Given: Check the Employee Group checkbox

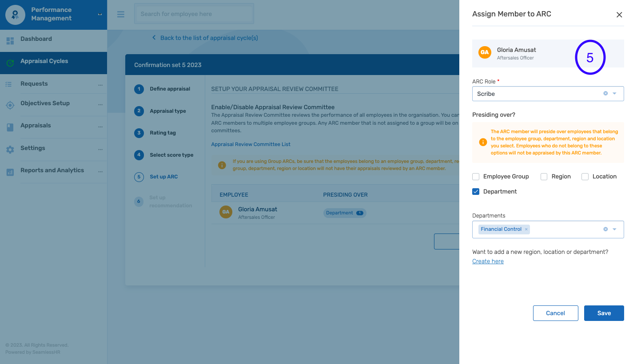Looking at the screenshot, I should (476, 177).
